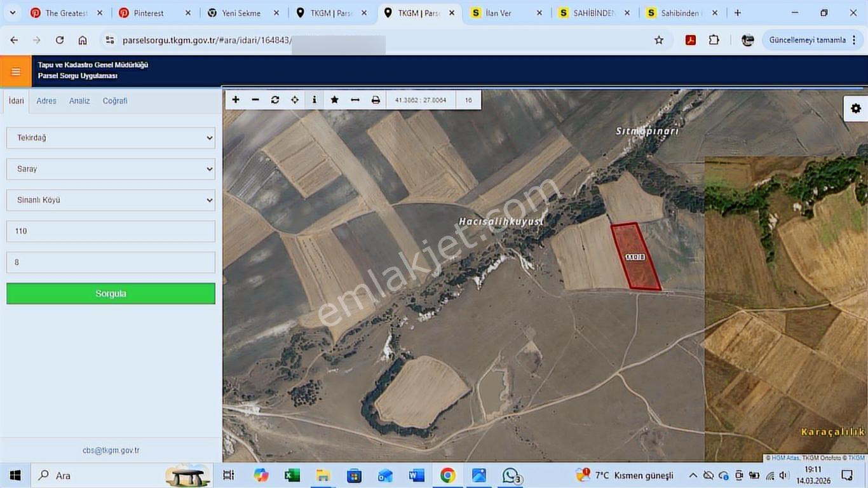
Task: Click the locate crosshair tool on map toolbar
Action: pos(295,100)
